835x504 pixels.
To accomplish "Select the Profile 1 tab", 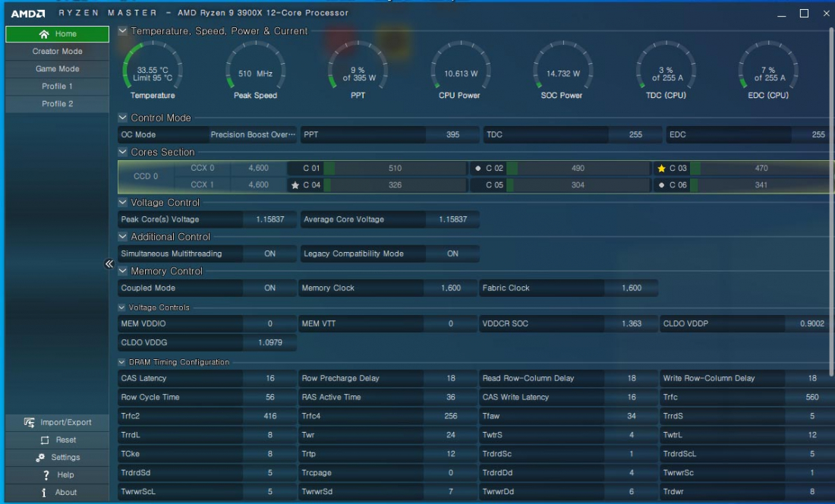I will click(x=57, y=87).
